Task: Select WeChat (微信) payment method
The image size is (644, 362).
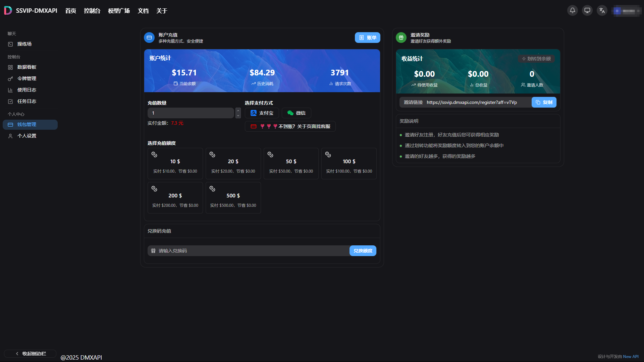Action: tap(296, 113)
